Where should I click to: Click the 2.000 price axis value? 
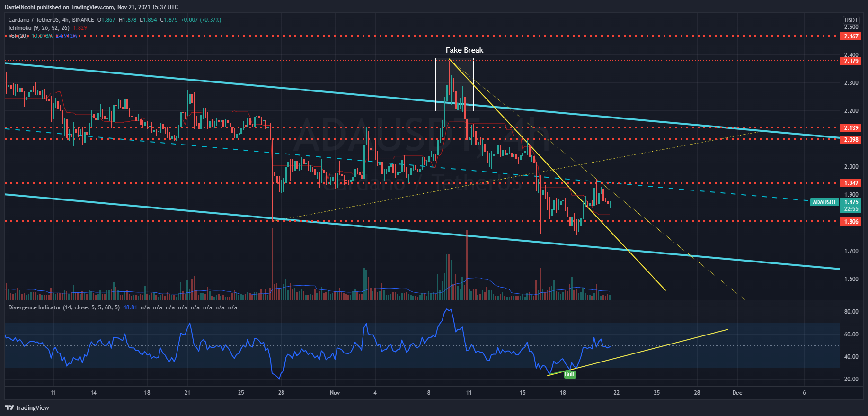851,166
